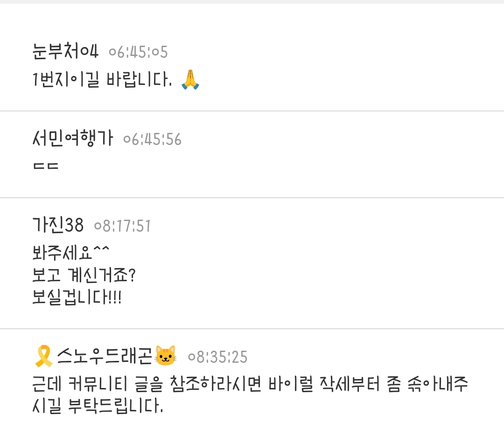Select the 'ㄷㄷ' comment text
Screen dimensions: 504x436
[45, 167]
